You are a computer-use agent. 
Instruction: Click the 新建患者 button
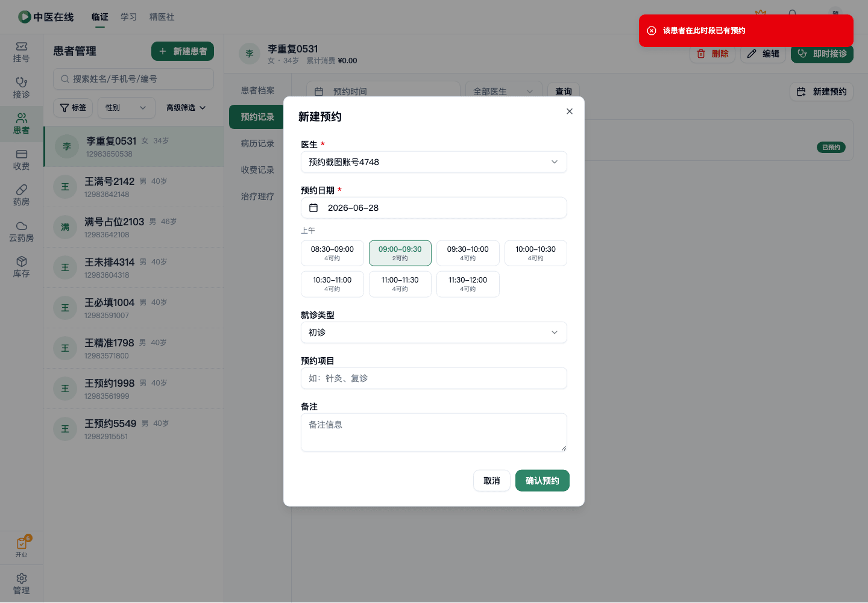(183, 51)
